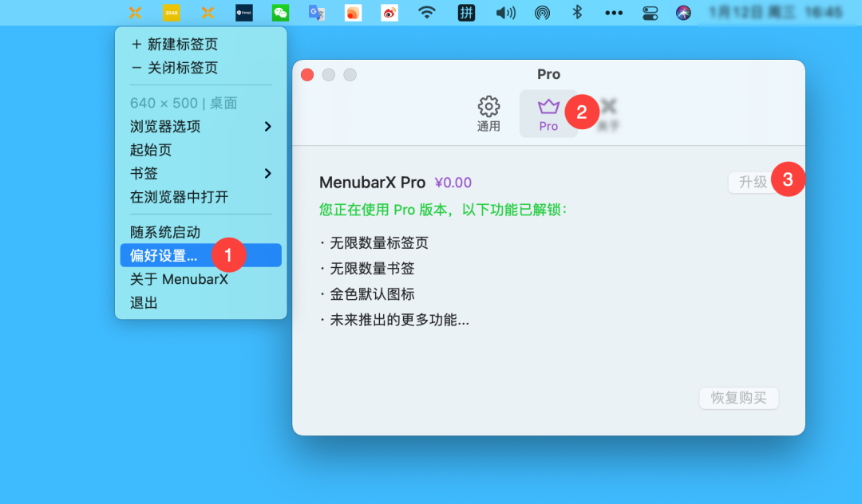
Task: Expand the 书签 submenu
Action: (x=200, y=174)
